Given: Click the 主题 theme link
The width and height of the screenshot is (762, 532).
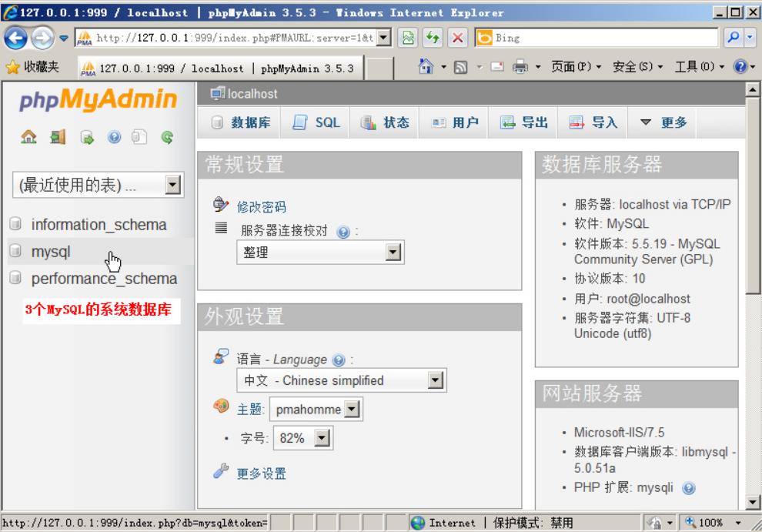Looking at the screenshot, I should point(249,410).
